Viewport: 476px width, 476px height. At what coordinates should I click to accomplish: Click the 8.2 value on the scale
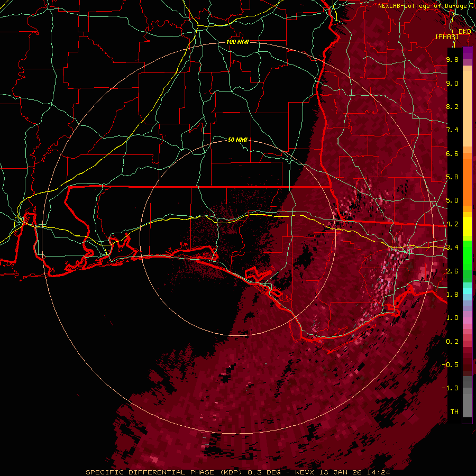452,106
